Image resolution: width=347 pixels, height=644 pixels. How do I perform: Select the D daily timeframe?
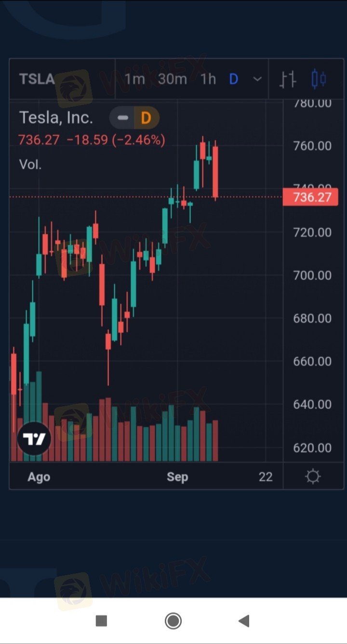(234, 79)
